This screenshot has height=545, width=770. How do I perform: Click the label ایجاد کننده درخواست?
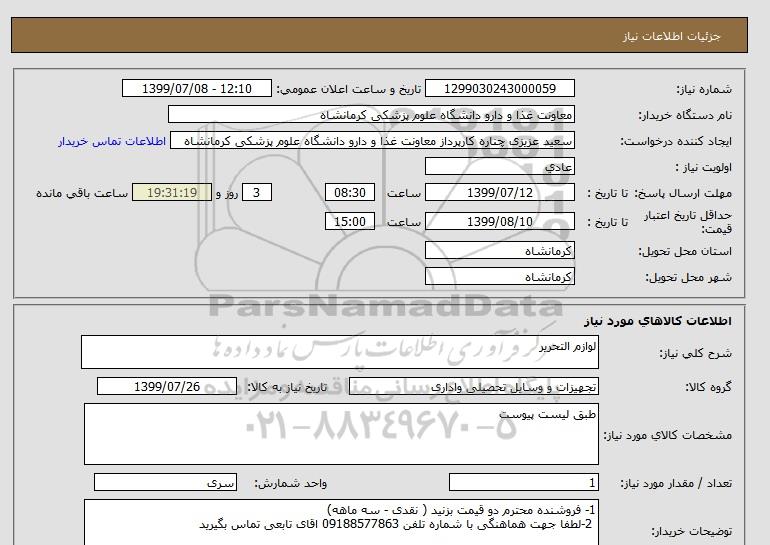pyautogui.click(x=676, y=141)
